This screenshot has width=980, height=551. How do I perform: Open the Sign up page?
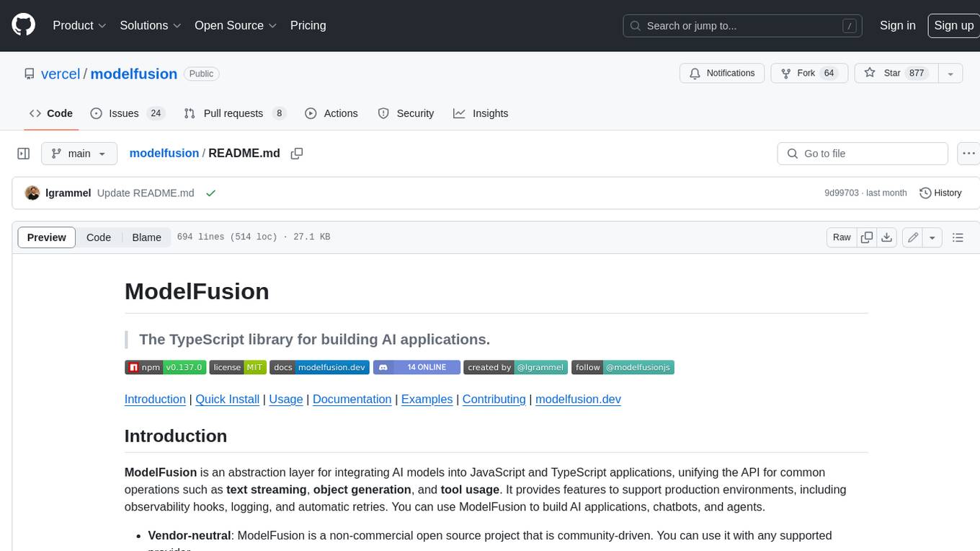point(953,25)
